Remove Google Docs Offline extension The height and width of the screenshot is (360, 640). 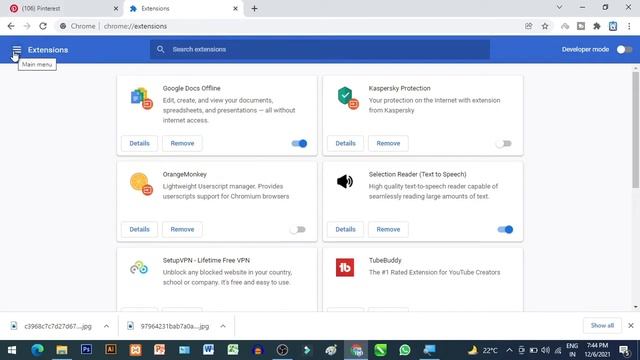(x=182, y=143)
